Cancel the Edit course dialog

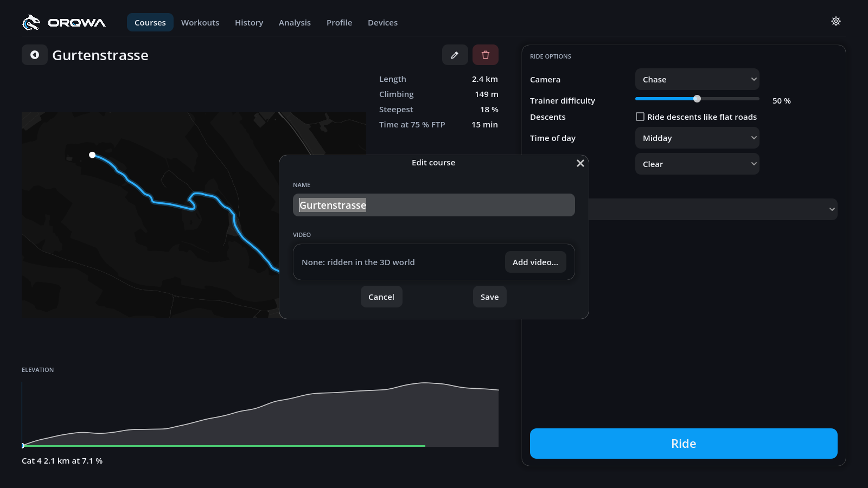[x=381, y=297]
